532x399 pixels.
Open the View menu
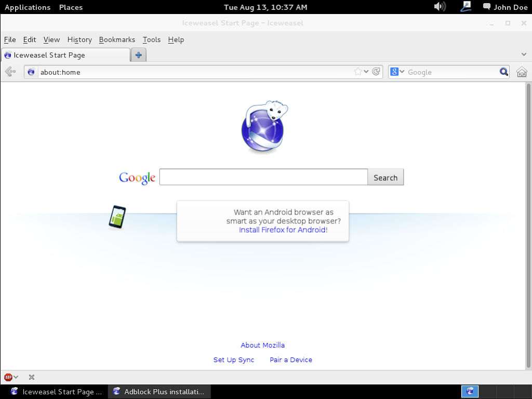(51, 39)
